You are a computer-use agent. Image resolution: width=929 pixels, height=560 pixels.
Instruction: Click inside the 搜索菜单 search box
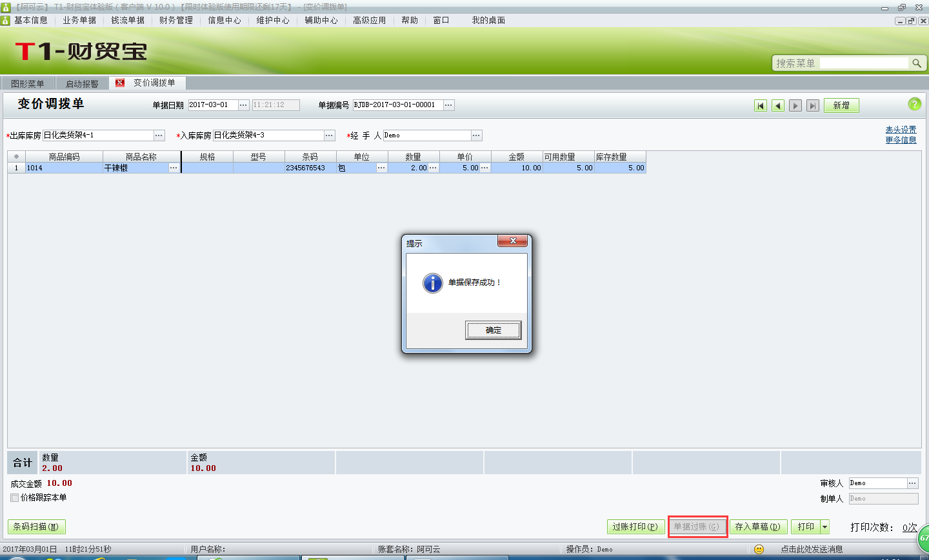click(864, 63)
